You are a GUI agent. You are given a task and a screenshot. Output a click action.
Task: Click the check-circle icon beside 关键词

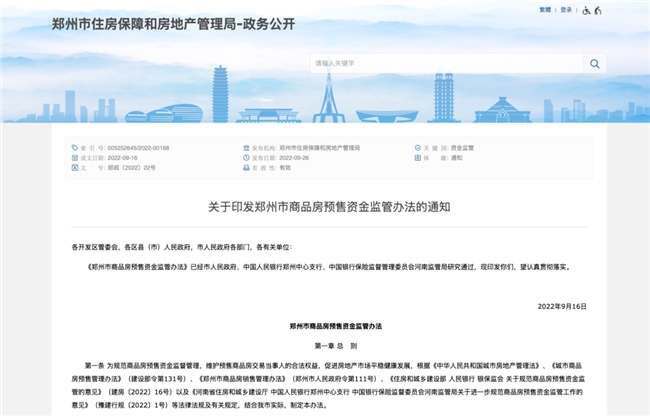418,148
